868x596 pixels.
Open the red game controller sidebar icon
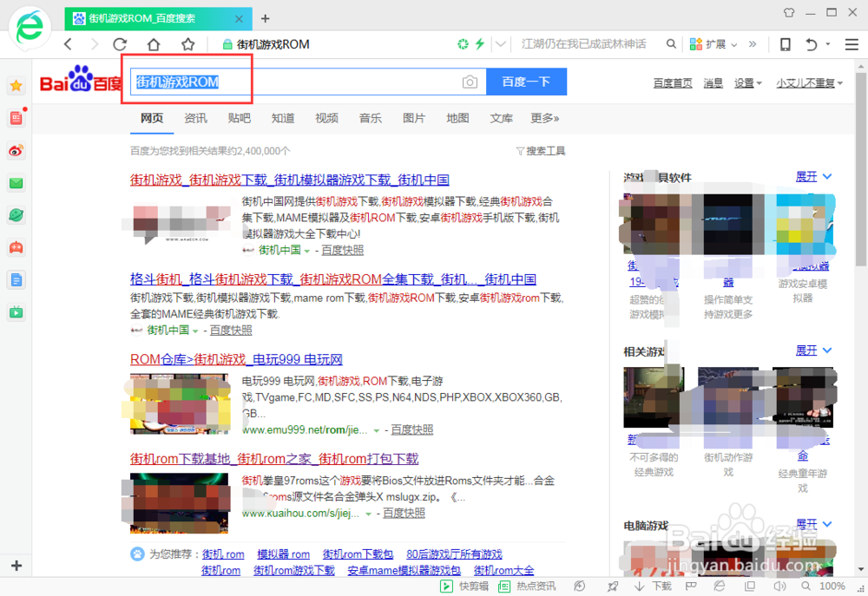[x=16, y=247]
